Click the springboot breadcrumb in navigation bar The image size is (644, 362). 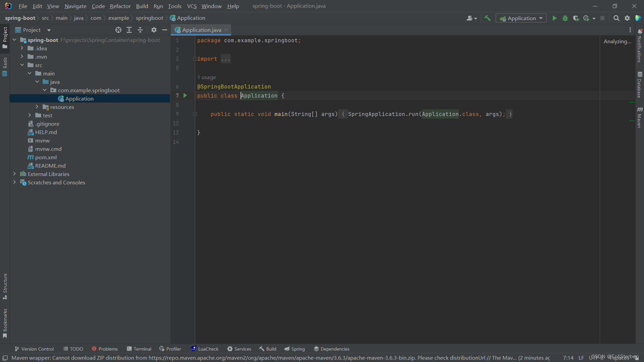point(149,18)
